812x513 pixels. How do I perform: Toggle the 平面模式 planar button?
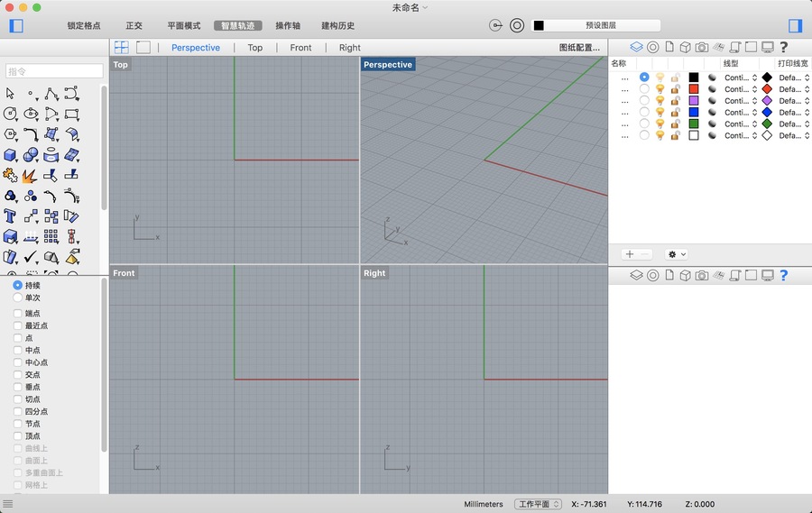pos(184,25)
